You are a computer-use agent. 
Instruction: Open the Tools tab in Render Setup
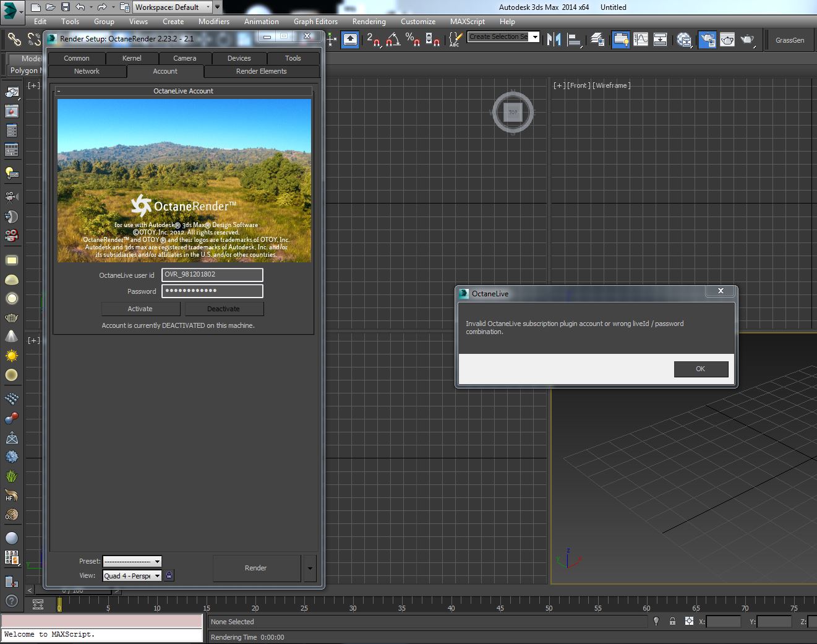[293, 58]
